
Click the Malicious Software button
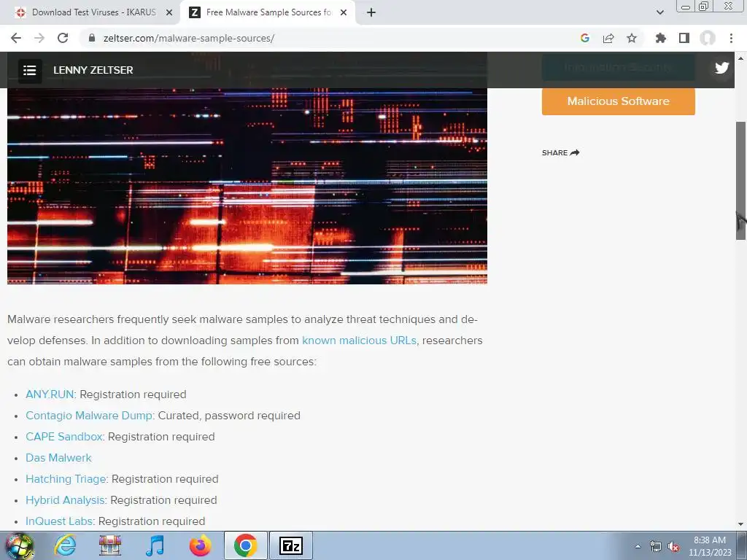pos(619,101)
